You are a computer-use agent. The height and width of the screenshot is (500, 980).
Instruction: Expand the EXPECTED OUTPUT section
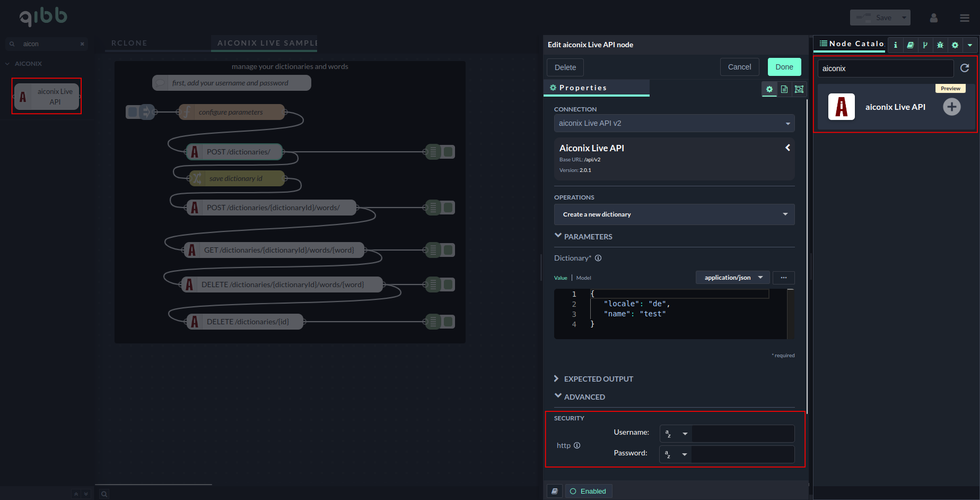click(x=598, y=379)
